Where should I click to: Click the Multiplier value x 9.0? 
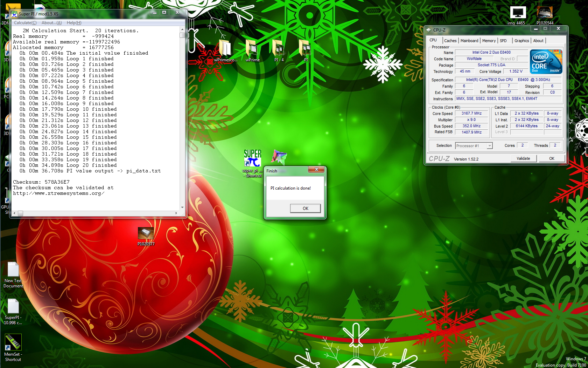point(471,120)
